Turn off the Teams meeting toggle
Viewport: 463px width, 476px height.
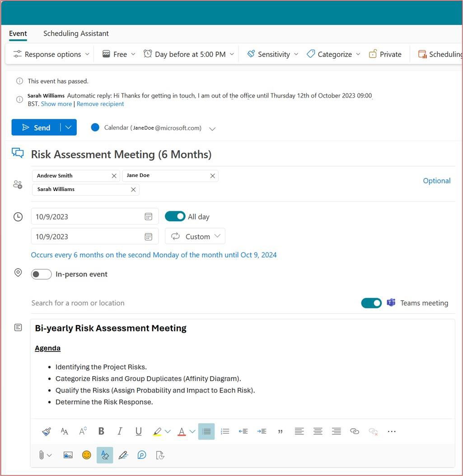coord(371,303)
